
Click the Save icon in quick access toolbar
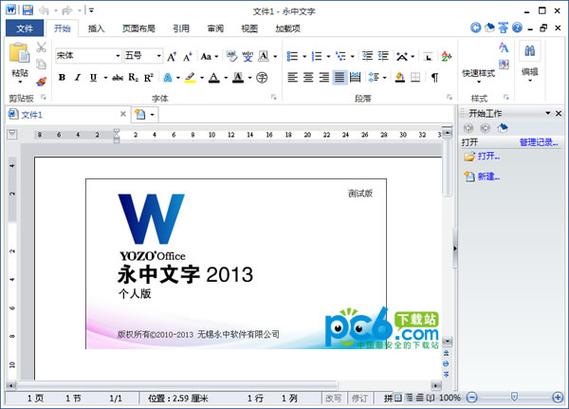(x=28, y=10)
